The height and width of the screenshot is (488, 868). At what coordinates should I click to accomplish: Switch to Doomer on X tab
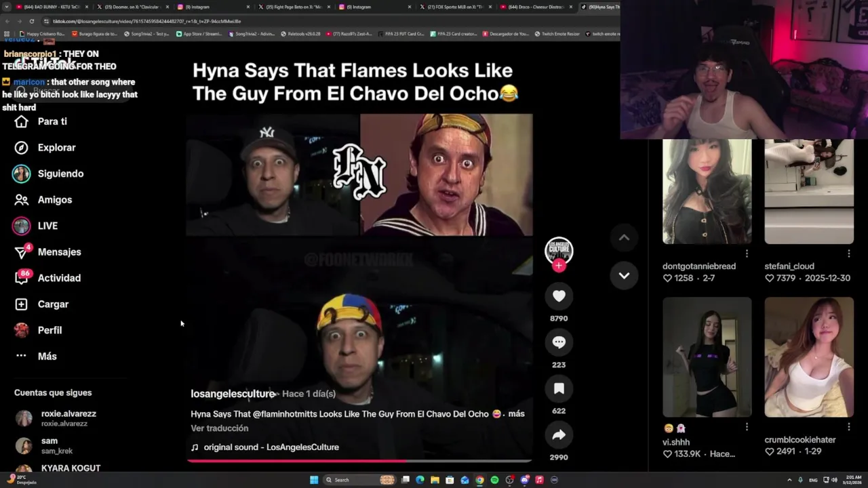132,7
